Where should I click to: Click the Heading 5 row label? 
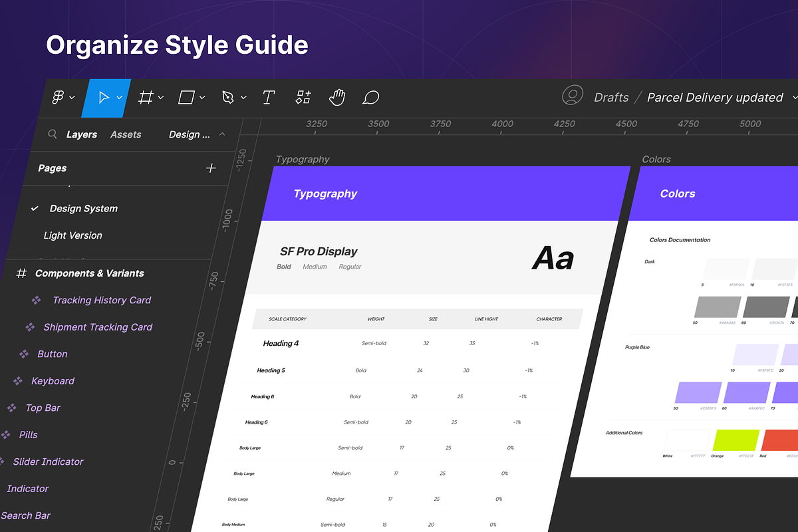pos(271,370)
